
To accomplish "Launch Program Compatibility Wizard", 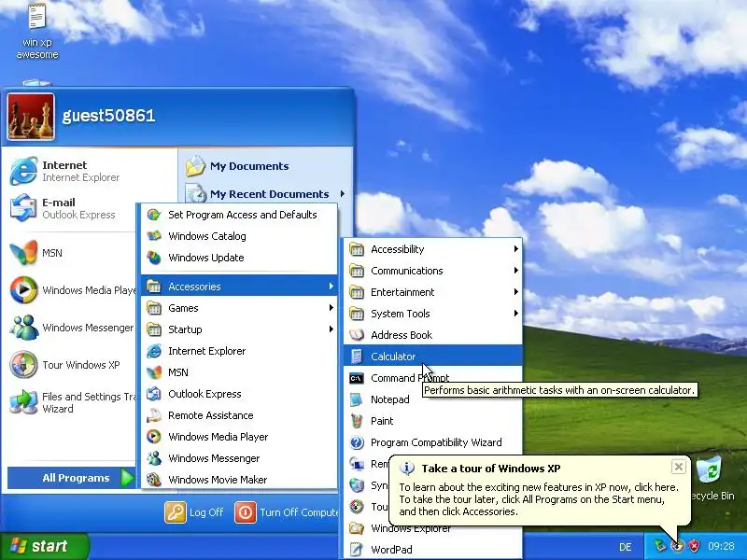I will [432, 441].
